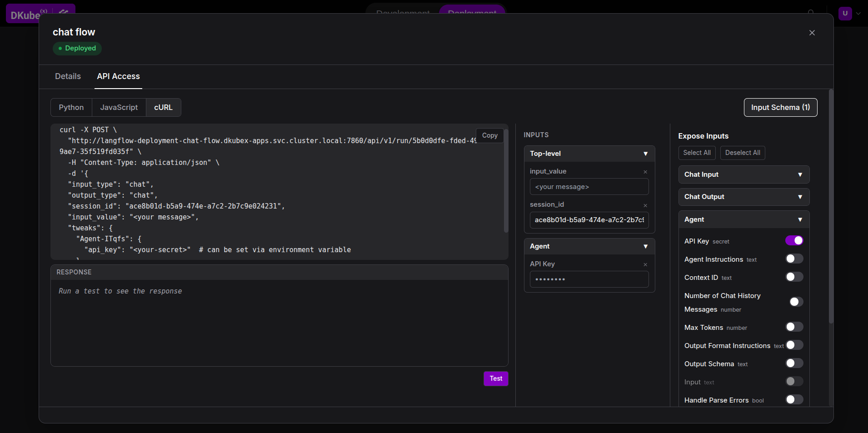
Task: Select the cURL code tab
Action: 163,107
